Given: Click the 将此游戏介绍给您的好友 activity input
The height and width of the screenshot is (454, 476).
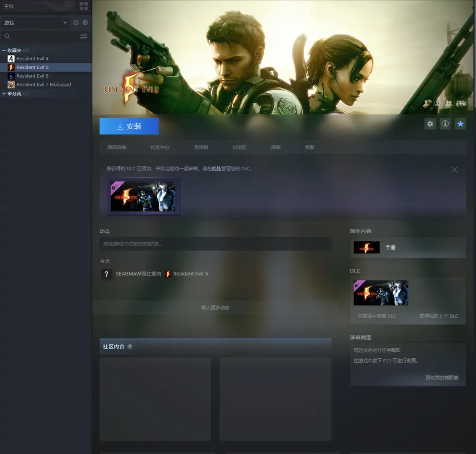Looking at the screenshot, I should pos(215,244).
